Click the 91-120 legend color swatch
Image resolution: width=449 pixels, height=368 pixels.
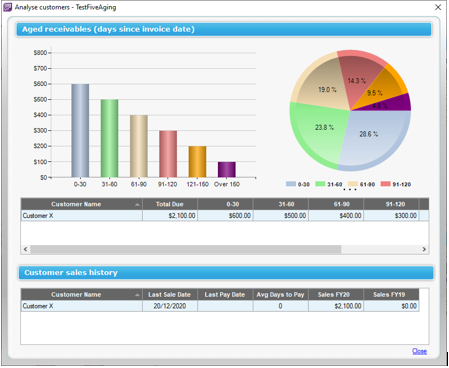(x=385, y=184)
